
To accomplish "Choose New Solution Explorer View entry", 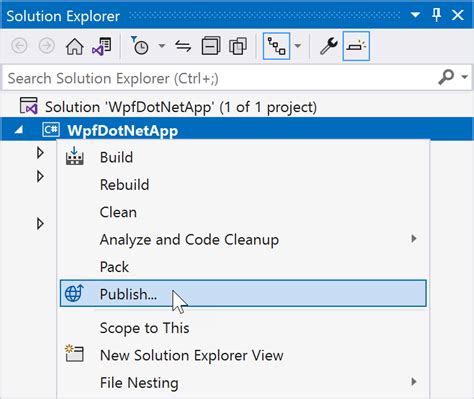I will 243,355.
